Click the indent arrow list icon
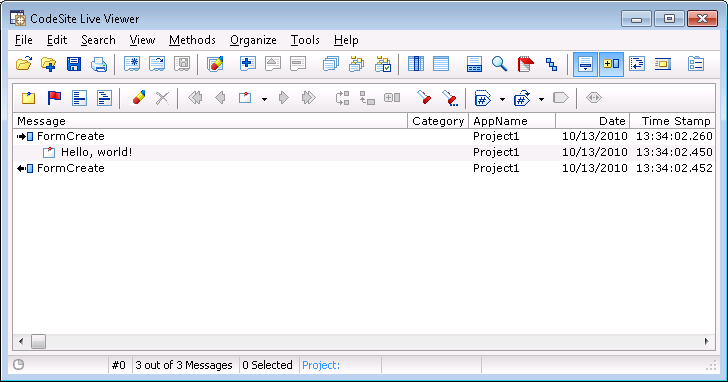728x382 pixels. tap(637, 64)
